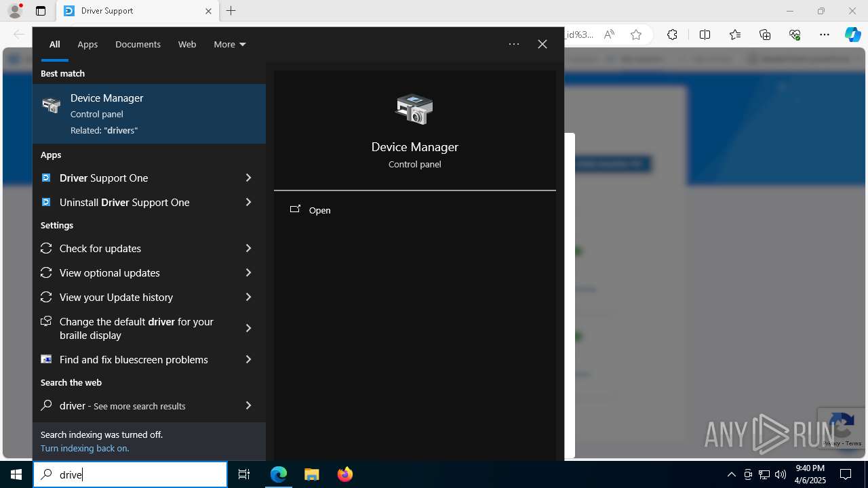Click Open action for Device Manager
This screenshot has width=868, height=488.
pos(415,210)
